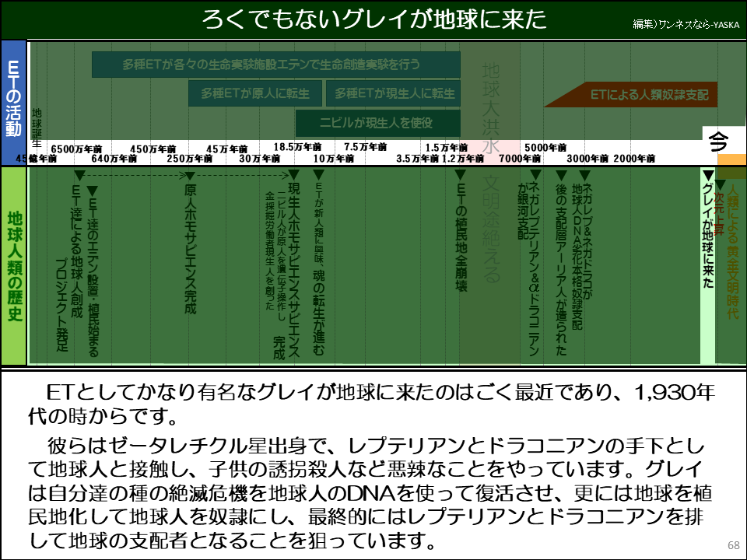This screenshot has height=560, width=747.
Task: Click the editor credit ワンネスなら-YASKA
Action: coord(684,24)
